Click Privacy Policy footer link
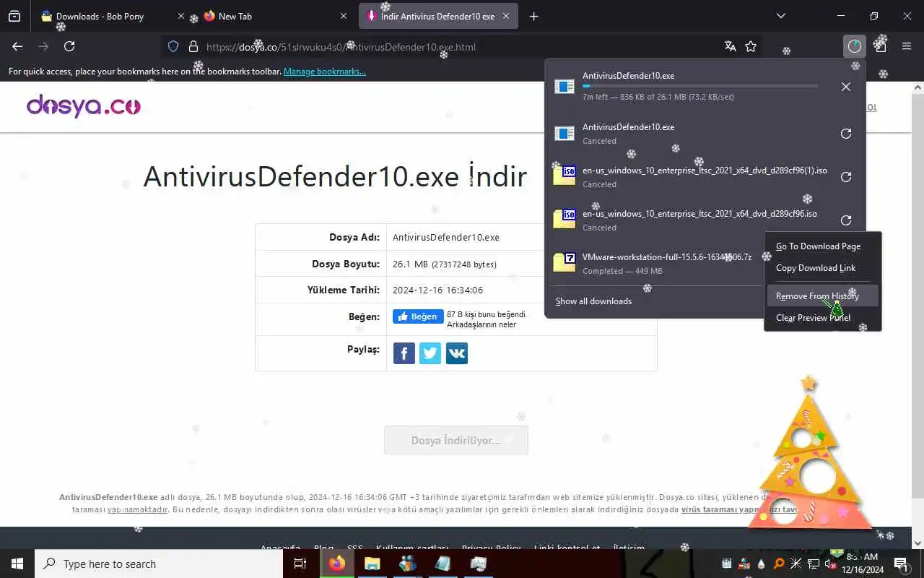924x578 pixels. pyautogui.click(x=491, y=547)
